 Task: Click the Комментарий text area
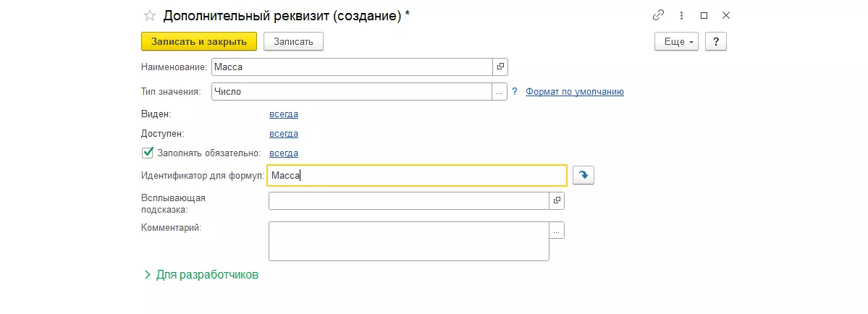(x=408, y=241)
